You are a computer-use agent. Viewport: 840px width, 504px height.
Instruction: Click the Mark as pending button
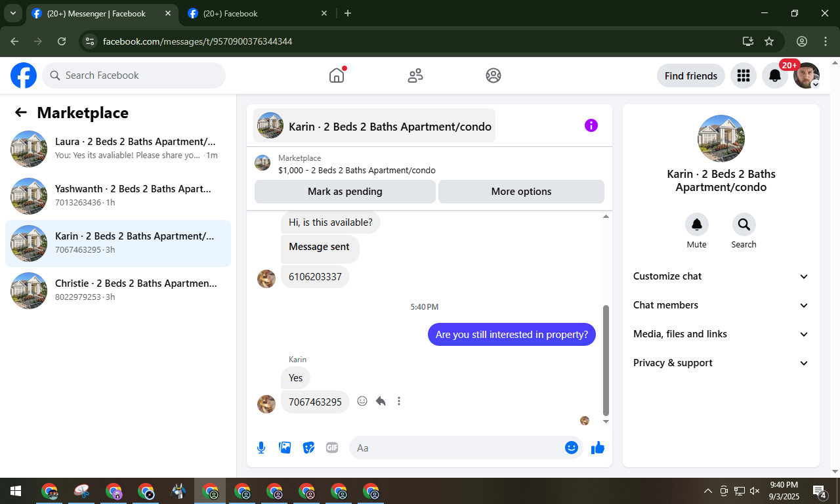point(345,192)
